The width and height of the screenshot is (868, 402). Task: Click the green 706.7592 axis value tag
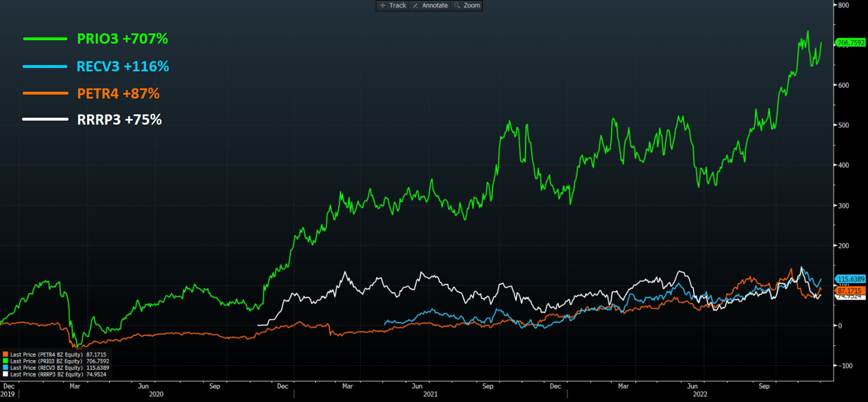tap(850, 43)
